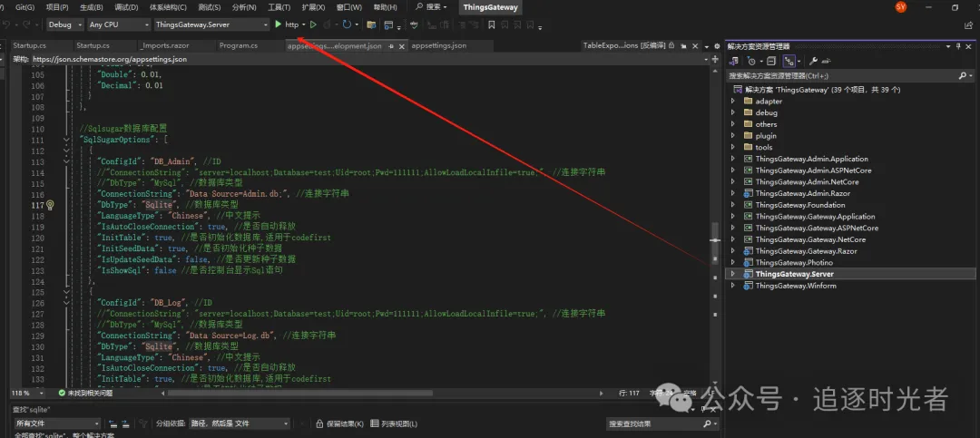Select the ThingsGateway.Gateway.NetCore project

(812, 239)
